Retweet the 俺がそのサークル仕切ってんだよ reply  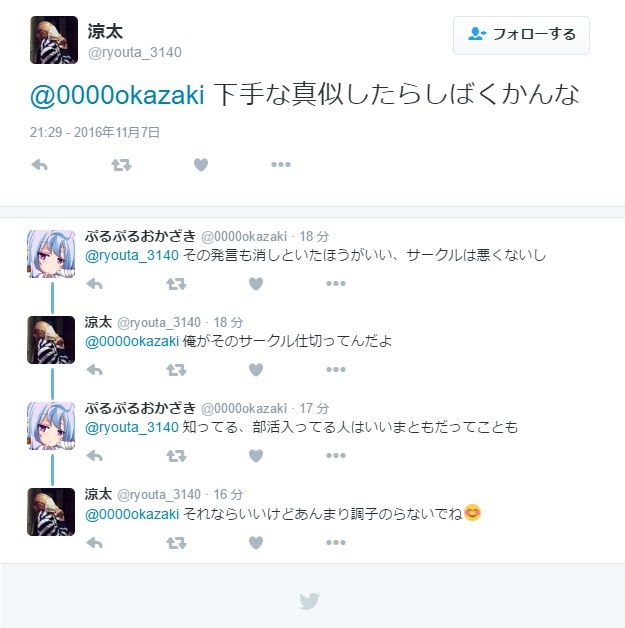click(176, 370)
